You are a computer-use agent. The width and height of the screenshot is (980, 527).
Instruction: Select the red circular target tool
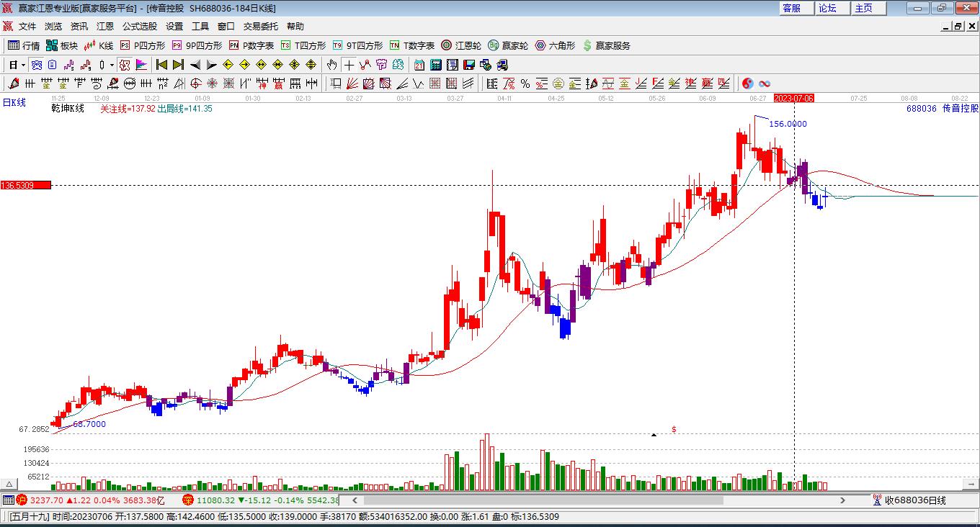click(195, 84)
